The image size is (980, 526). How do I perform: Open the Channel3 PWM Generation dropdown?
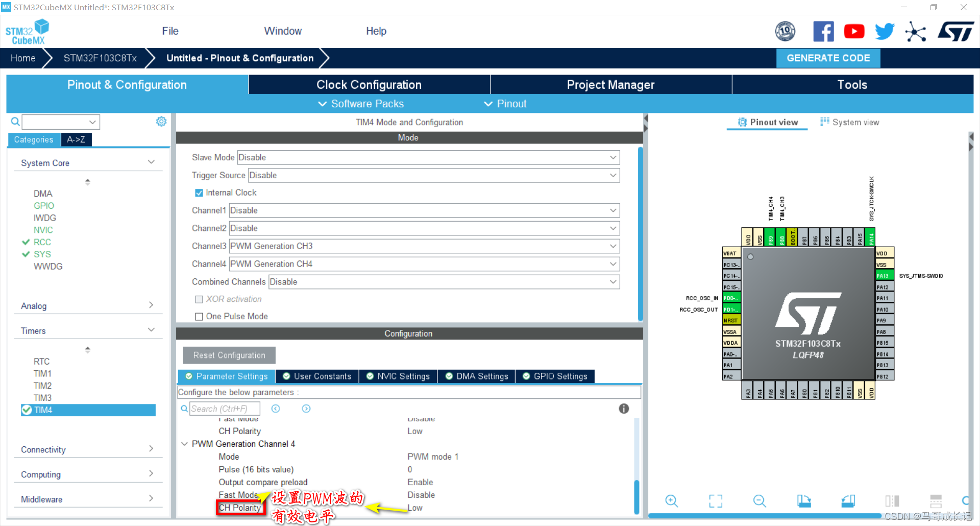(x=424, y=246)
